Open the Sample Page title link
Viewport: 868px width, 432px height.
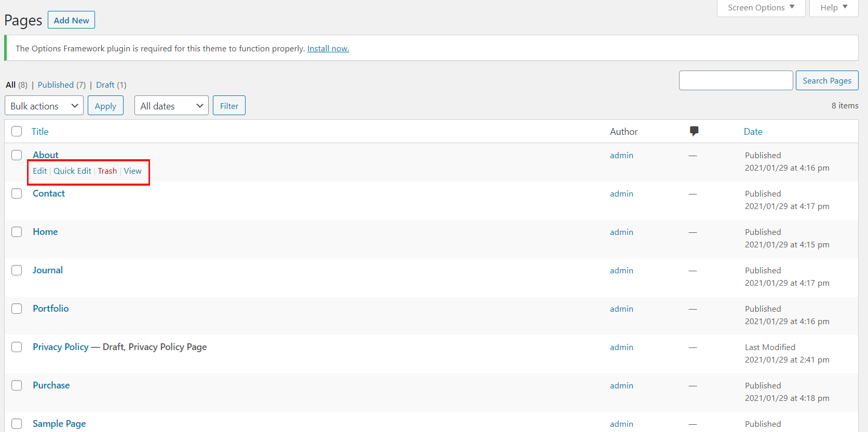pos(59,424)
